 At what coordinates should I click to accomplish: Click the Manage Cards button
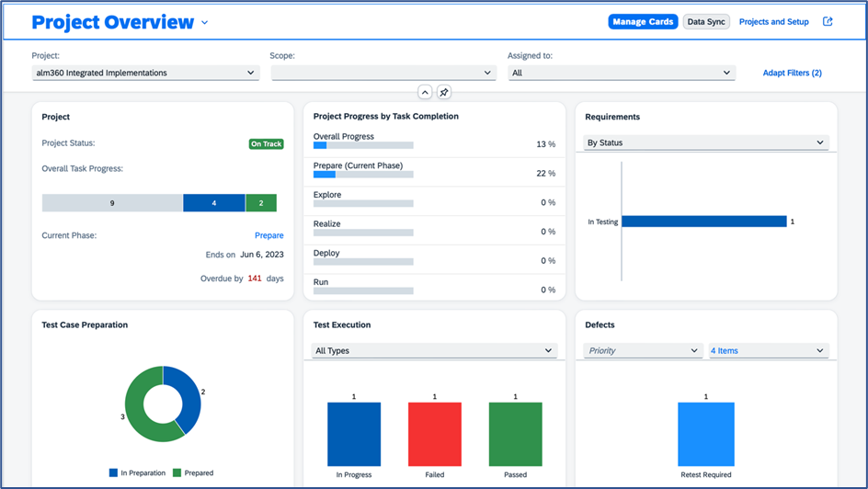642,22
